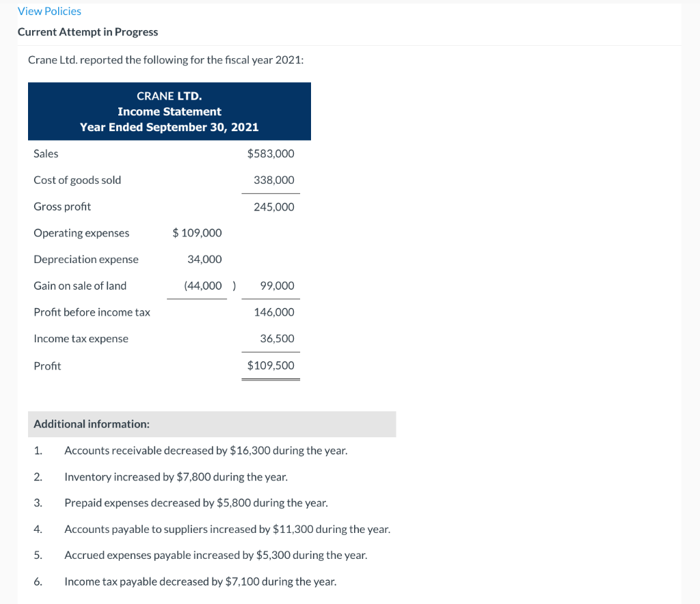Image resolution: width=700 pixels, height=604 pixels.
Task: Click the Cost of goods sold label
Action: (x=77, y=180)
